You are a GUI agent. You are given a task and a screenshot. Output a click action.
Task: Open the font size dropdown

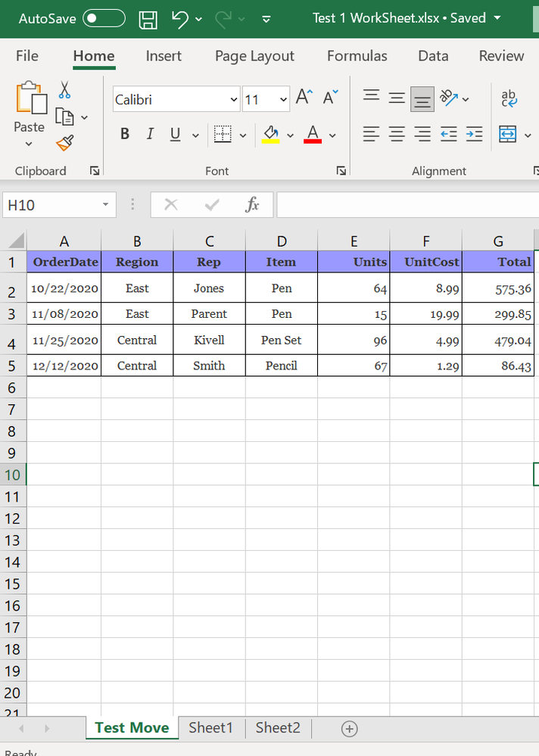pyautogui.click(x=283, y=99)
